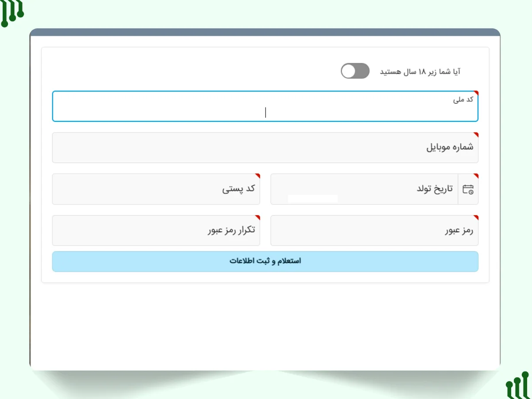
Task: Click red required marker on تکرار رمز عبور field
Action: (258, 217)
